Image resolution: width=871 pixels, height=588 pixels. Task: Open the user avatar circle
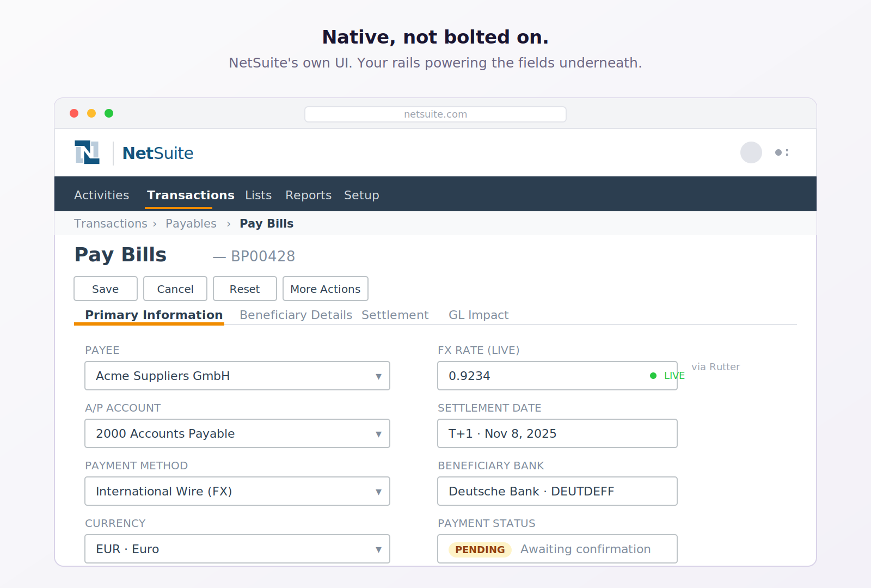pos(751,152)
